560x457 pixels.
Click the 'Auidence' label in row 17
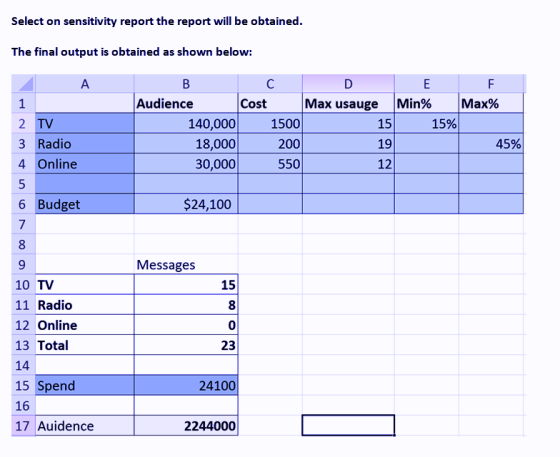[x=85, y=426]
